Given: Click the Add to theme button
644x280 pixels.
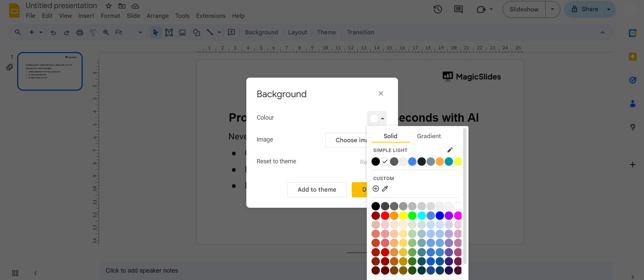Looking at the screenshot, I should (316, 190).
